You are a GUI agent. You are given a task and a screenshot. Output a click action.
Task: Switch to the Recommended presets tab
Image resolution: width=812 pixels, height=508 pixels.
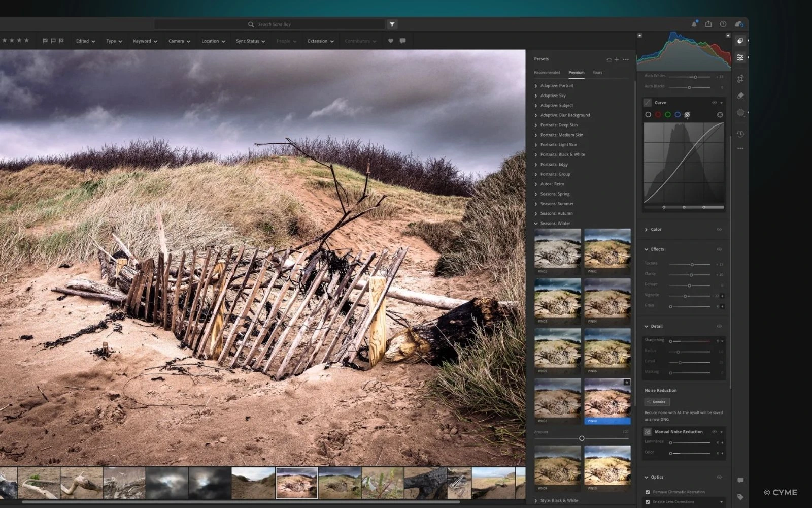(x=547, y=73)
